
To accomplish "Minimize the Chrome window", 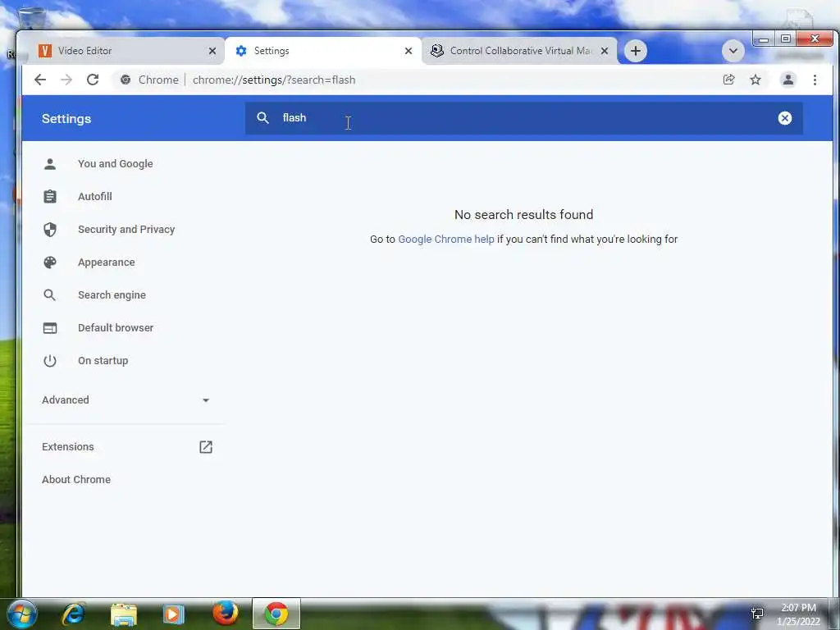I will coord(764,39).
